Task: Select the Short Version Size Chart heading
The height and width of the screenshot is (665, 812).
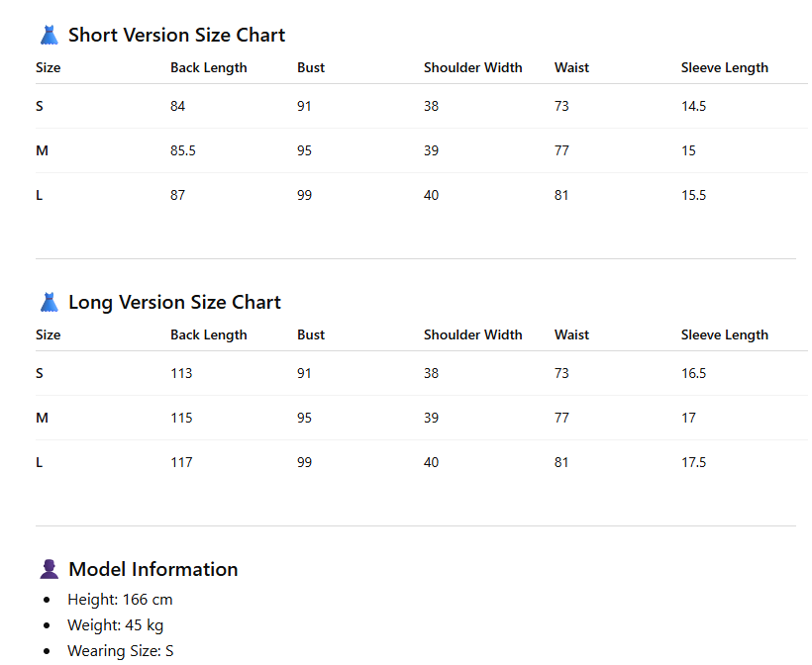Action: [176, 36]
